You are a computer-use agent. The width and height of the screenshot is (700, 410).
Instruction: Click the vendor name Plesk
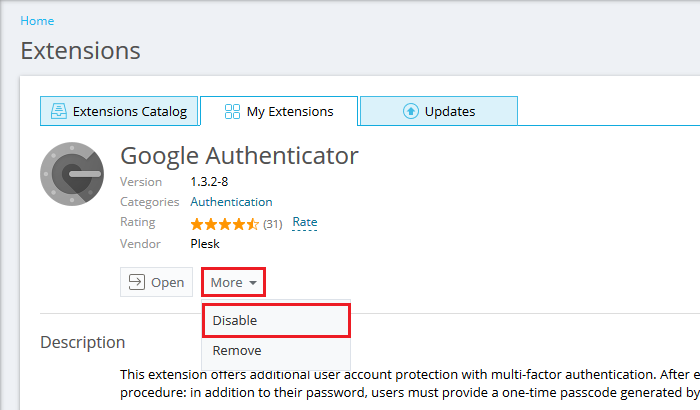tap(205, 244)
